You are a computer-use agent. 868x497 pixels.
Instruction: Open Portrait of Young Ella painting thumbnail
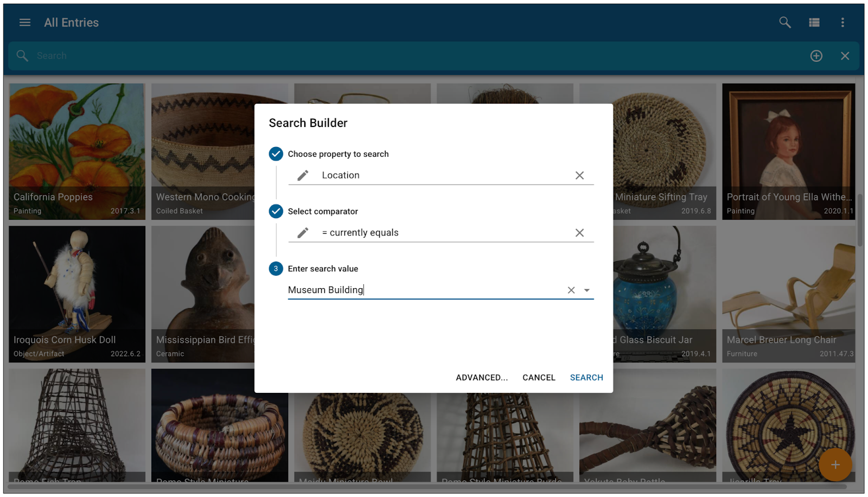789,151
